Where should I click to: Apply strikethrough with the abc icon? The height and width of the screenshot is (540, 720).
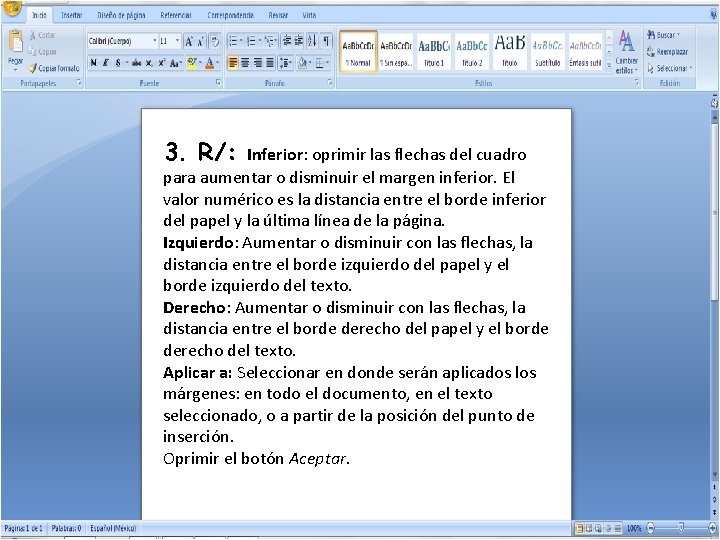point(136,63)
